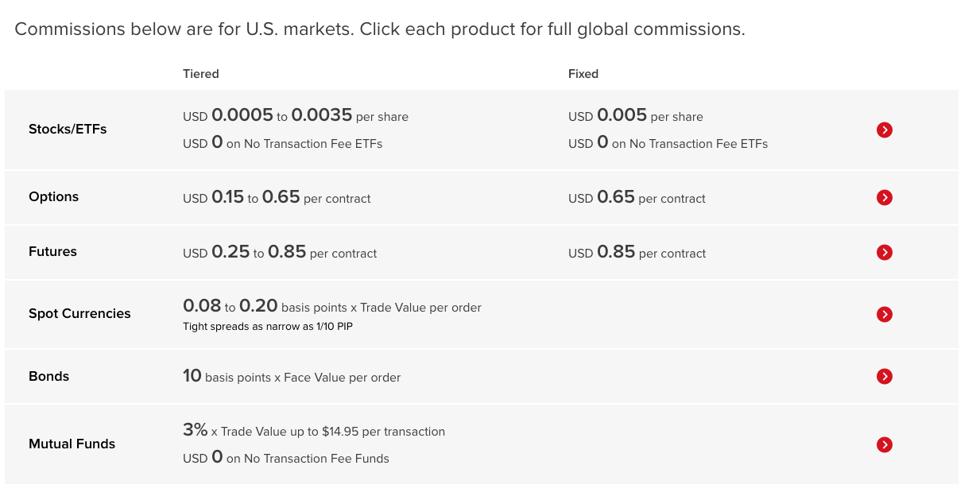Viewport: 980px width, 500px height.
Task: Click the Spot Currencies red arrow icon
Action: [x=884, y=314]
